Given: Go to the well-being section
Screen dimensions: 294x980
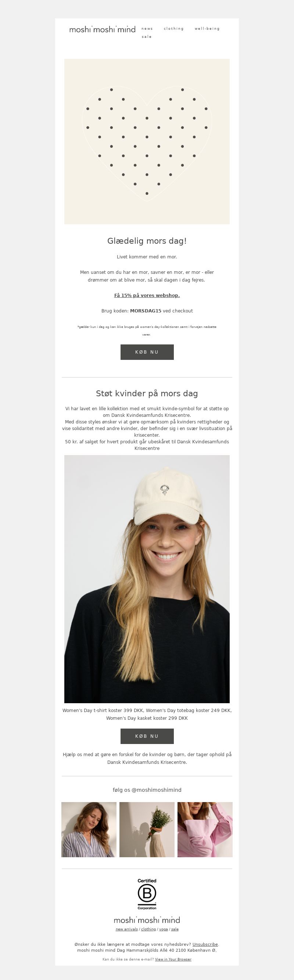Looking at the screenshot, I should coord(207,29).
